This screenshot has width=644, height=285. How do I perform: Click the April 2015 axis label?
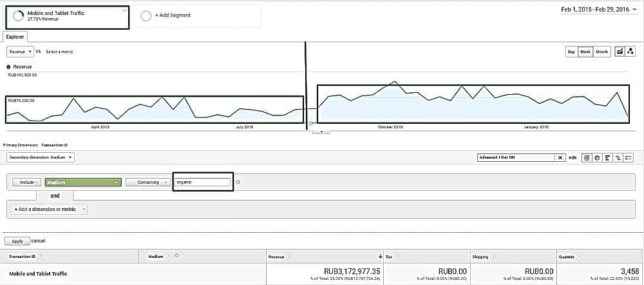[100, 127]
